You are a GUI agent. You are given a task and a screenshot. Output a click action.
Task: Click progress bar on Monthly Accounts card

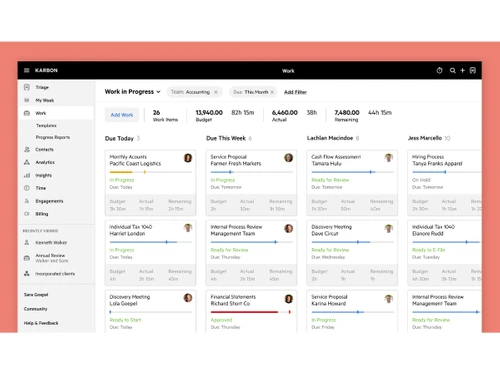pyautogui.click(x=151, y=172)
